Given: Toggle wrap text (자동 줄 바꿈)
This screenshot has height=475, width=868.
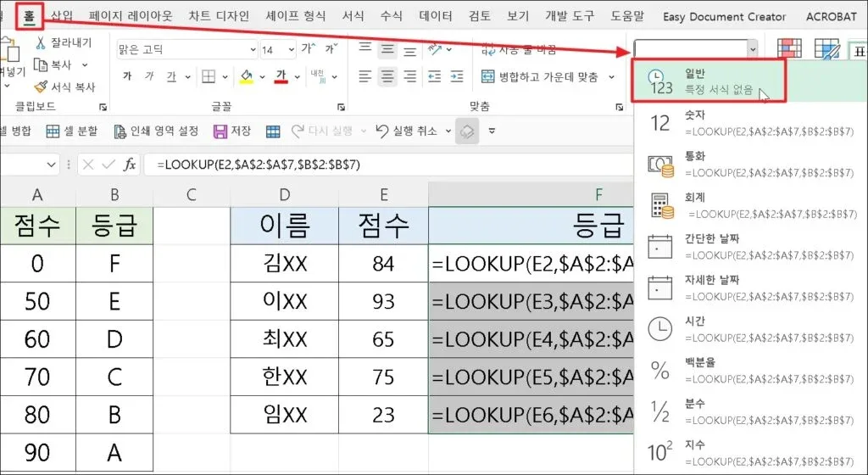Looking at the screenshot, I should coord(520,49).
